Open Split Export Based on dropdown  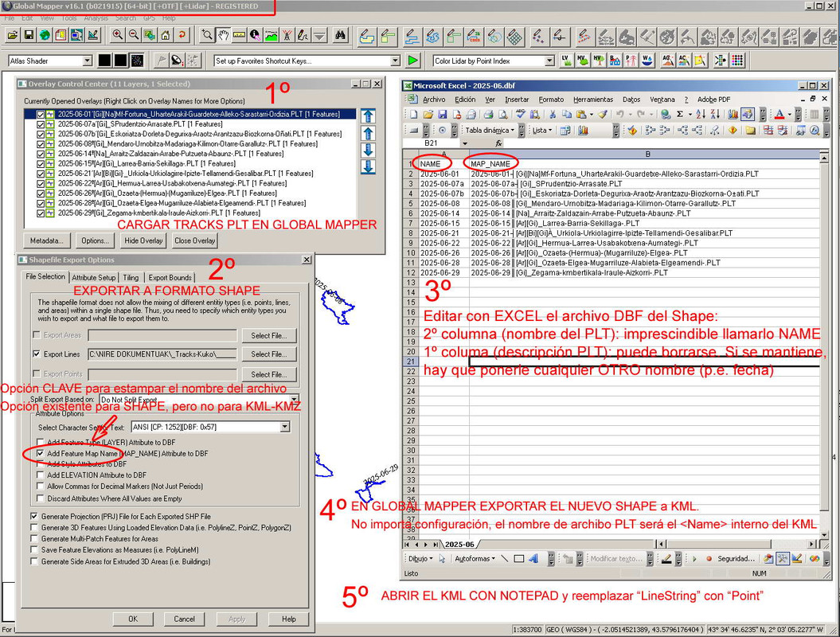pos(294,400)
